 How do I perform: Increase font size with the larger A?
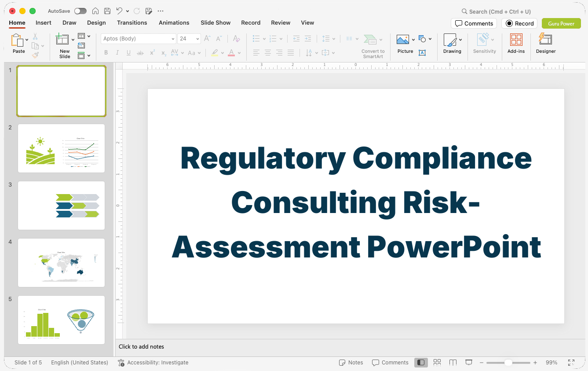click(207, 39)
